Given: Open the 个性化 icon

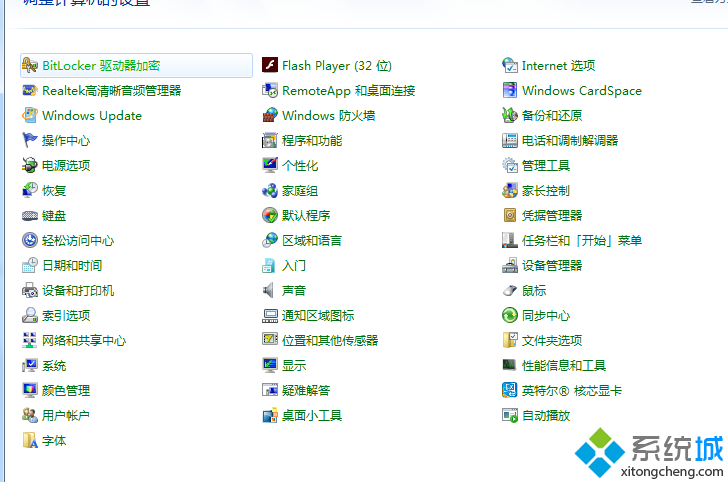Looking at the screenshot, I should coord(270,165).
